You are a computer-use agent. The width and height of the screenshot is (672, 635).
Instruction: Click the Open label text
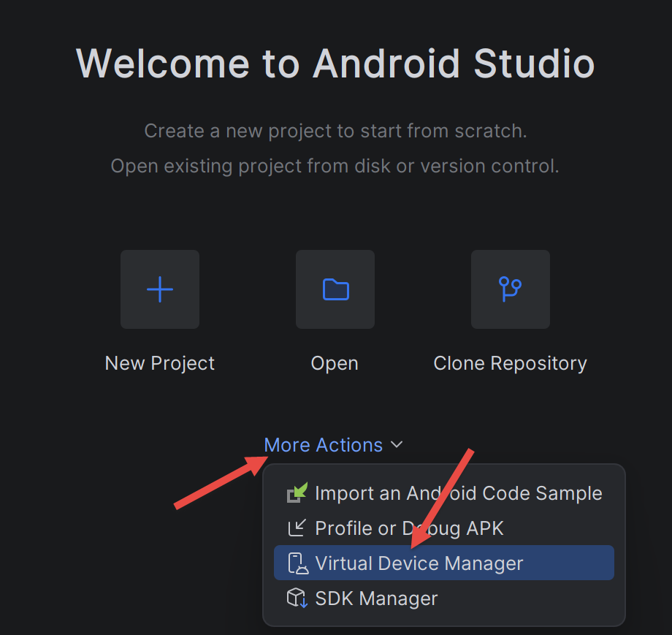[x=335, y=364]
